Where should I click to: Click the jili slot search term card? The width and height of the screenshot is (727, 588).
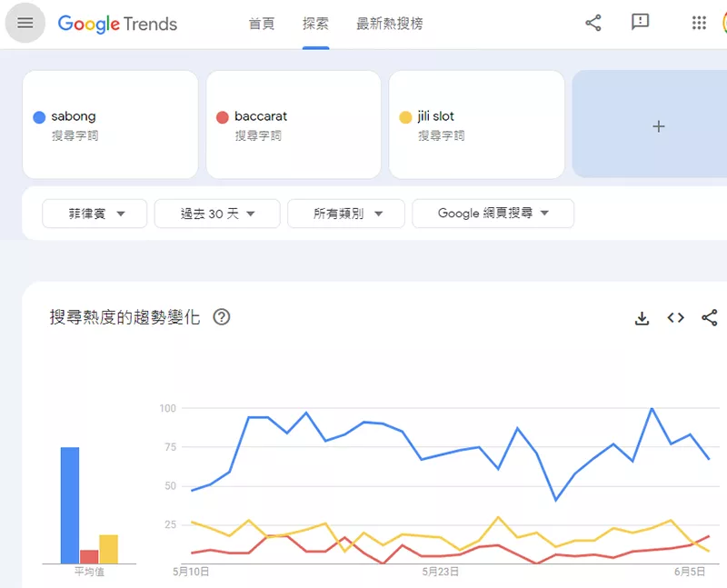tap(476, 125)
